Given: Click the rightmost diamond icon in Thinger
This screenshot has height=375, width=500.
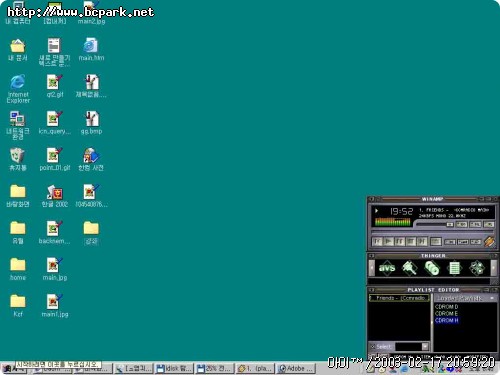Looking at the screenshot, I should pos(477,268).
